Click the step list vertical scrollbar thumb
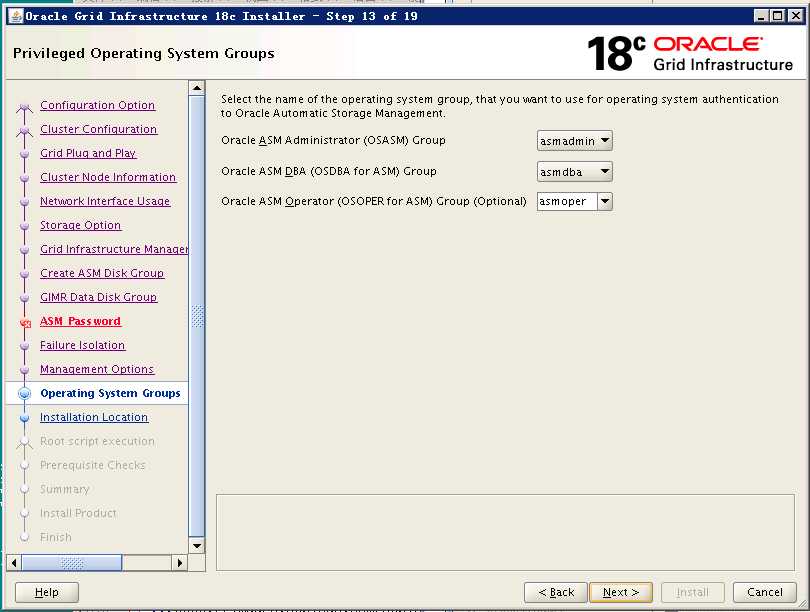This screenshot has height=612, width=810. tap(197, 317)
